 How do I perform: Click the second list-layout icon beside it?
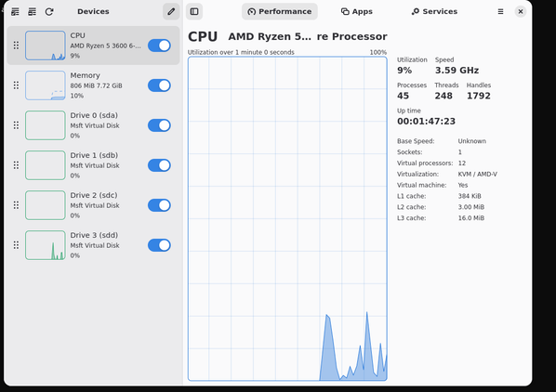coord(32,12)
